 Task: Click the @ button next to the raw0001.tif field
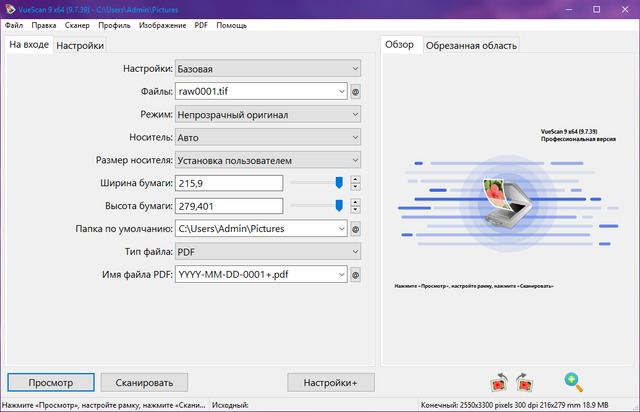[x=355, y=91]
